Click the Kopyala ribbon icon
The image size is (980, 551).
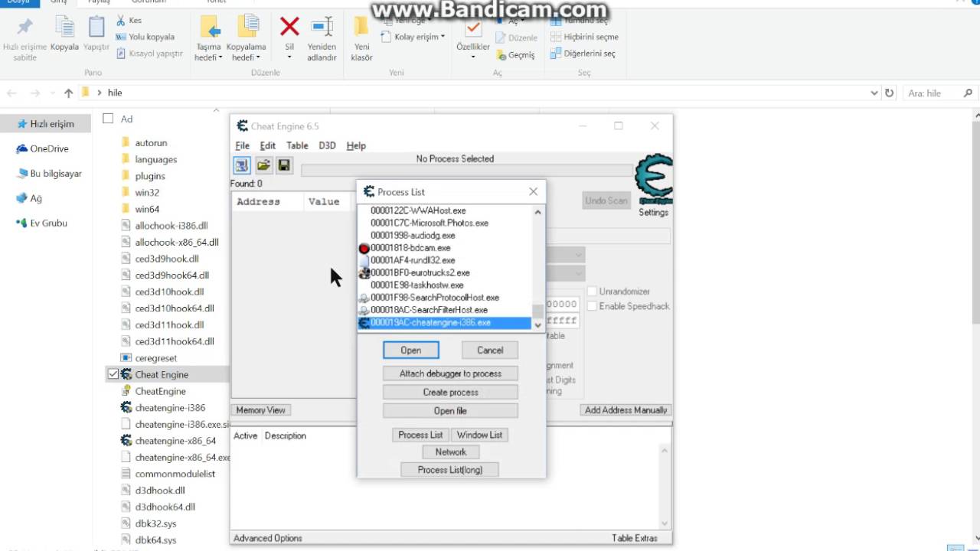click(65, 27)
